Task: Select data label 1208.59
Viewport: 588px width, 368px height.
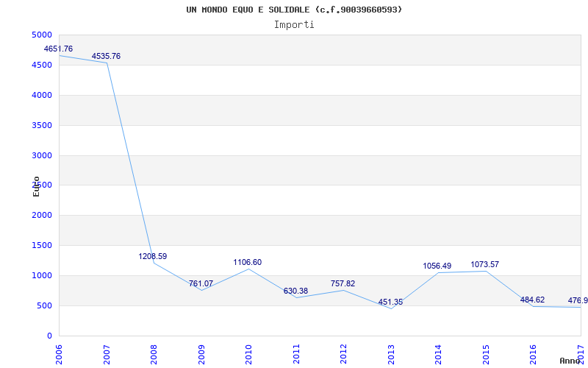Action: point(153,256)
